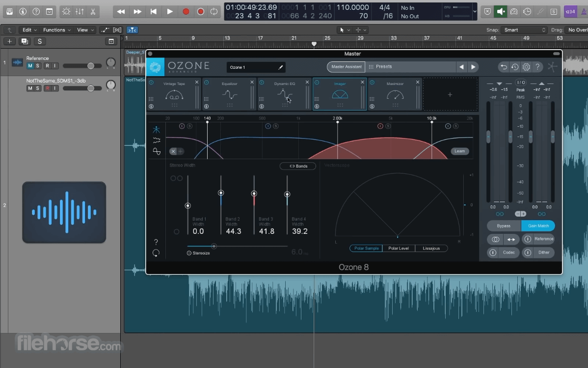Click the Fast Forward button
Viewport: 588px width, 368px height.
click(137, 12)
